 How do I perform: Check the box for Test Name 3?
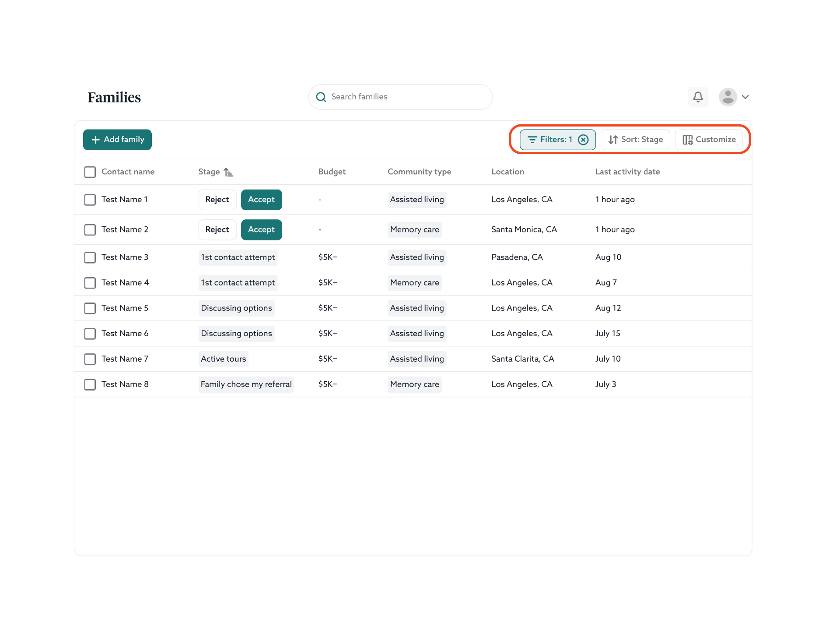[90, 257]
